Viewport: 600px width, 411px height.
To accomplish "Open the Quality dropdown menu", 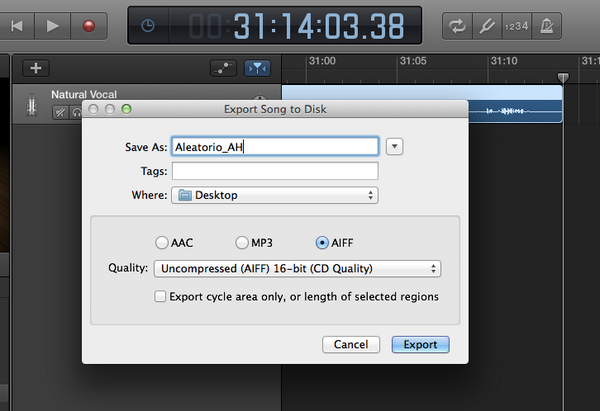I will click(297, 269).
